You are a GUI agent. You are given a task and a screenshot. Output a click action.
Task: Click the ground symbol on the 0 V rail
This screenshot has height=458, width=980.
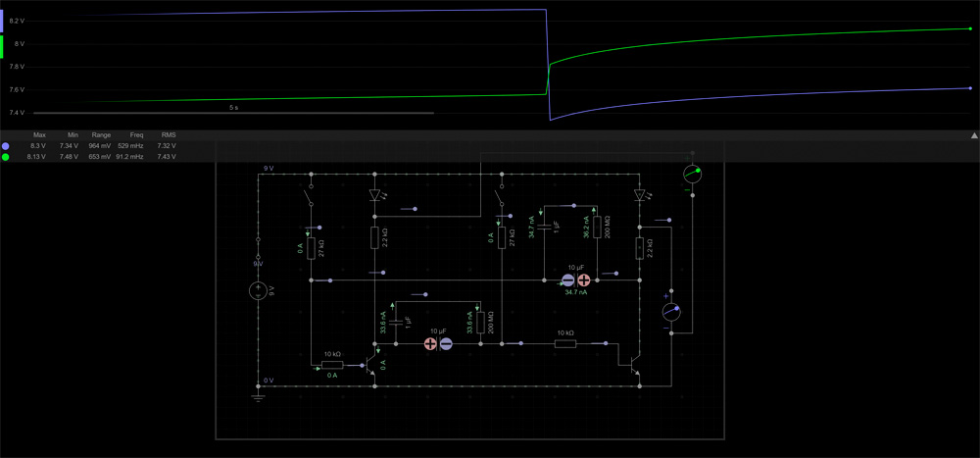coord(258,395)
